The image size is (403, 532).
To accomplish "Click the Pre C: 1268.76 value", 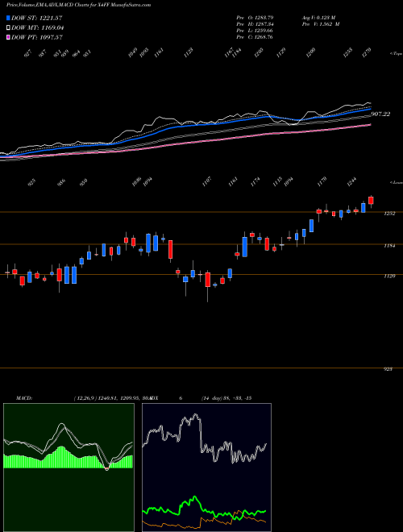I will click(255, 37).
